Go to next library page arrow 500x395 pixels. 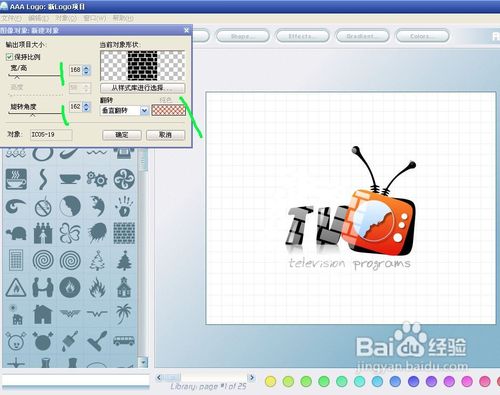[x=252, y=378]
